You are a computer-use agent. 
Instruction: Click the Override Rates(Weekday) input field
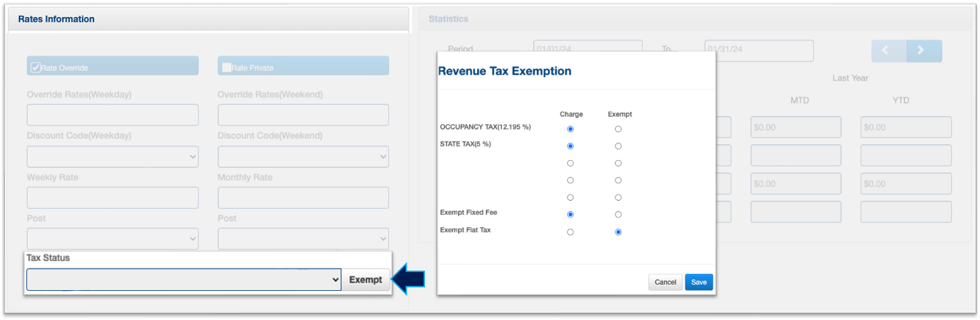click(x=113, y=115)
